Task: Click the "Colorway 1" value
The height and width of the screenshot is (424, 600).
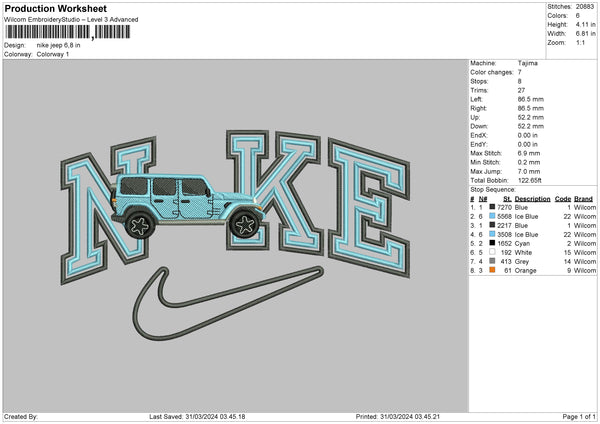Action: [x=53, y=54]
